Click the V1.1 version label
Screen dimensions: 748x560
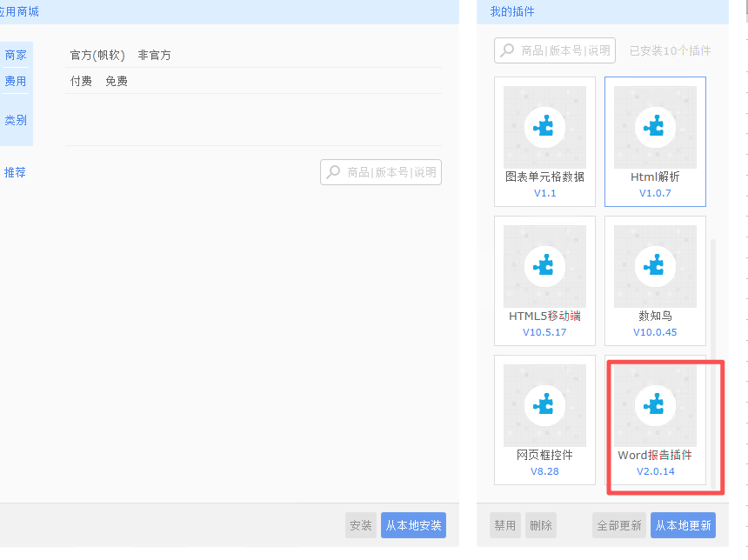[544, 193]
